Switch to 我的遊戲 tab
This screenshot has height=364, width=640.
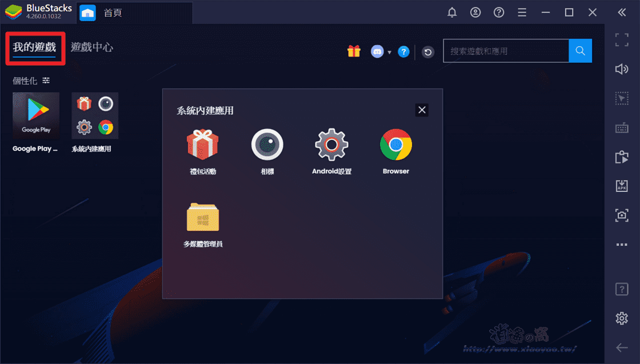(x=34, y=47)
